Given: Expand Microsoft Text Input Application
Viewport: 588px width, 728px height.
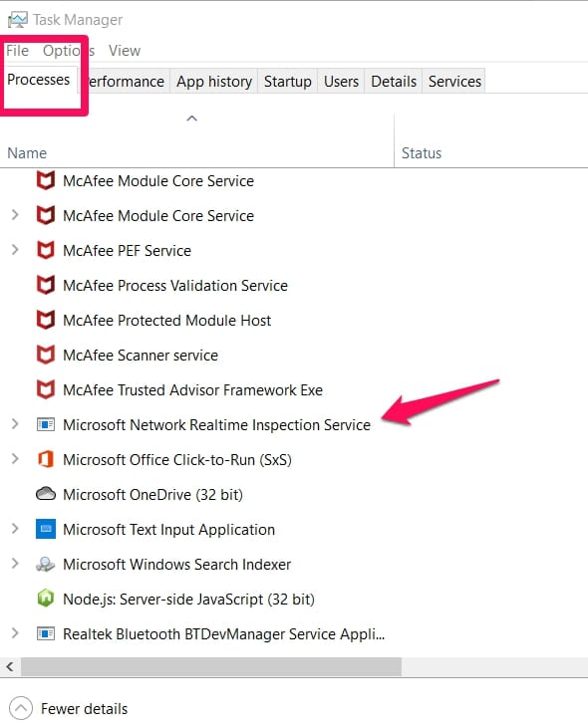Looking at the screenshot, I should (15, 529).
